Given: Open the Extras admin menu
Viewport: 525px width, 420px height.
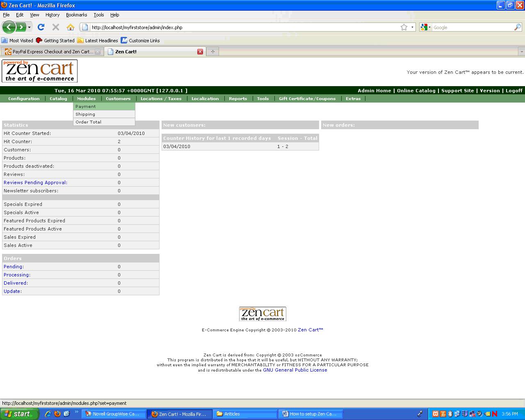Looking at the screenshot, I should (353, 99).
